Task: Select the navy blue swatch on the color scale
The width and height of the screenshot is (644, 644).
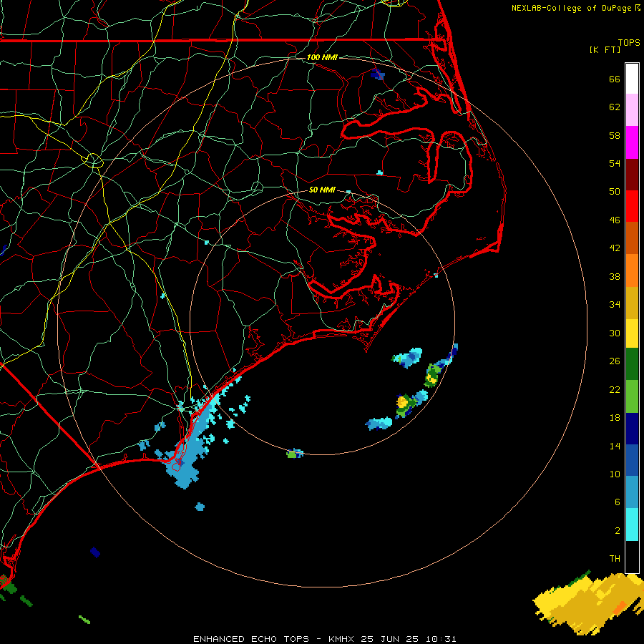Action: (x=632, y=429)
